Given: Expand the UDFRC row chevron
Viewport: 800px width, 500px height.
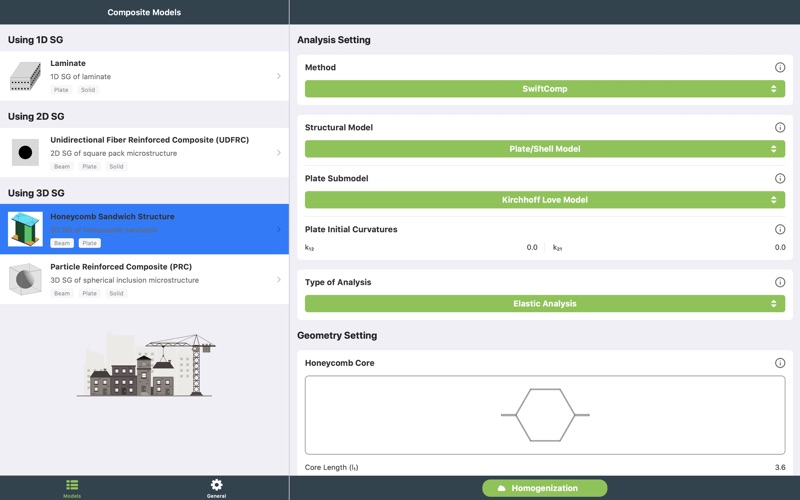Looking at the screenshot, I should click(279, 153).
